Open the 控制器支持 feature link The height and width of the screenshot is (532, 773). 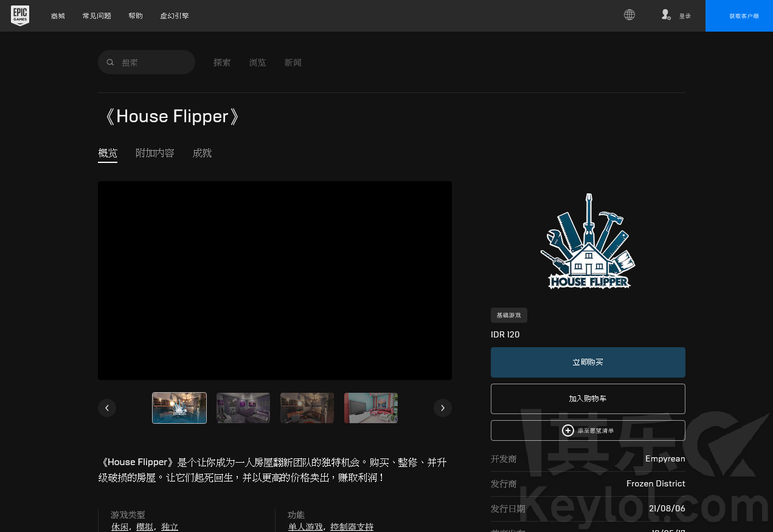pyautogui.click(x=352, y=527)
